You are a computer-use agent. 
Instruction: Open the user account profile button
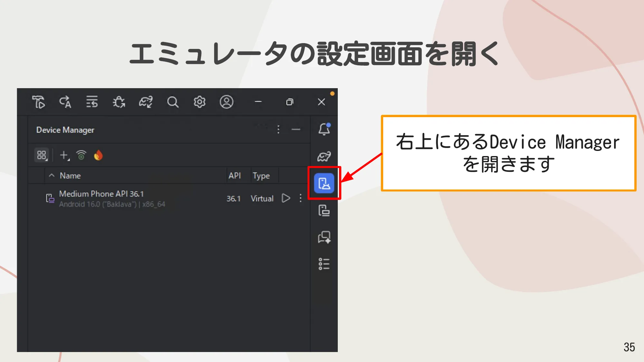(227, 102)
